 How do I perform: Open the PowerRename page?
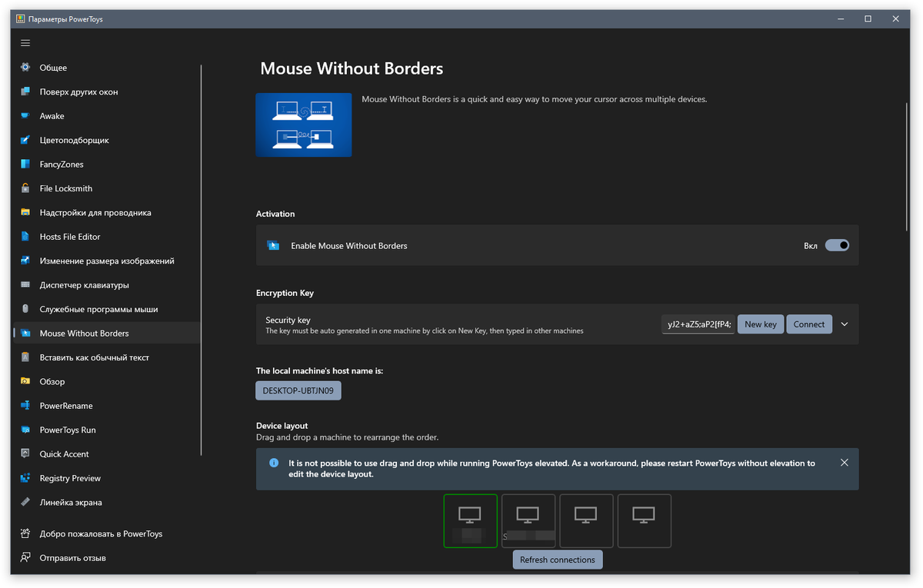106,406
